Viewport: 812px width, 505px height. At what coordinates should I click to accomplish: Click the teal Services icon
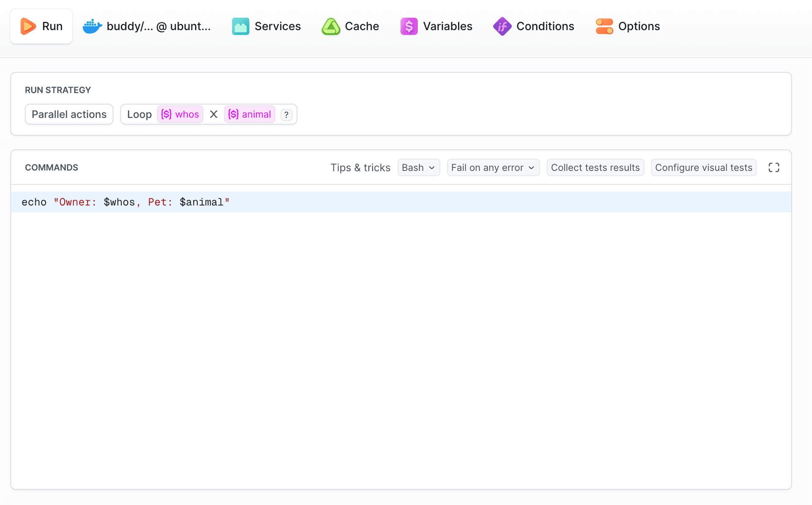coord(241,26)
